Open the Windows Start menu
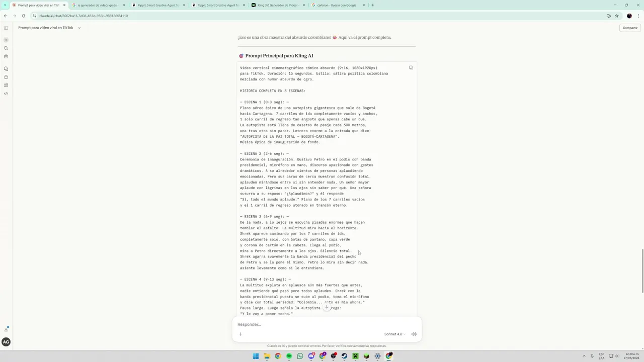Screen dimensions: 644x362 256,356
